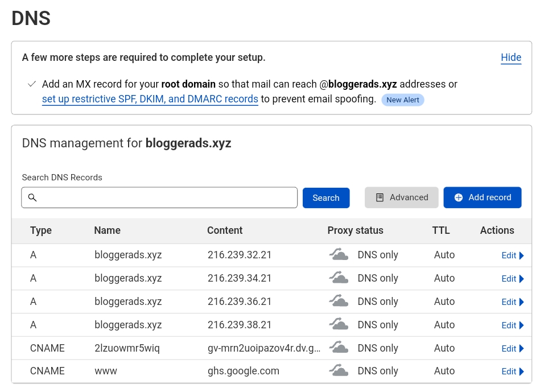The image size is (540, 392).
Task: Expand Edit for the www CNAME record
Action: [x=512, y=372]
